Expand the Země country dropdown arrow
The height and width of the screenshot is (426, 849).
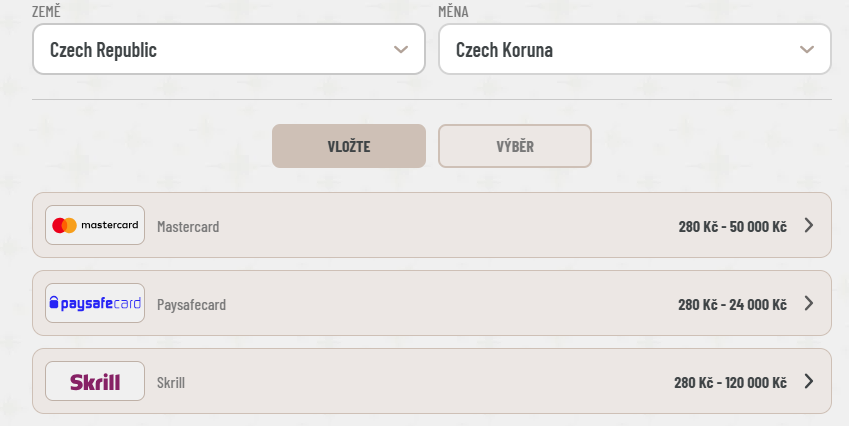[x=401, y=49]
